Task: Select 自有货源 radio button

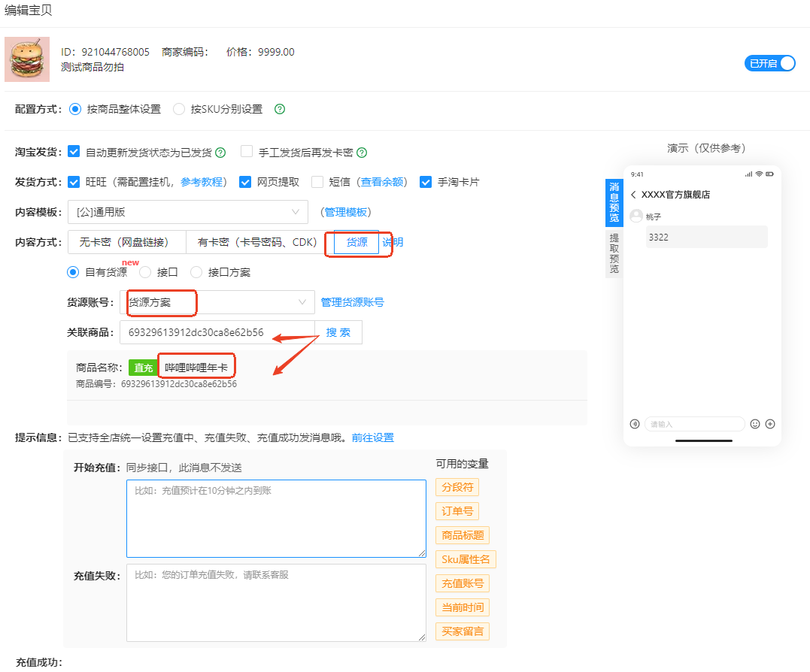Action: click(x=74, y=272)
